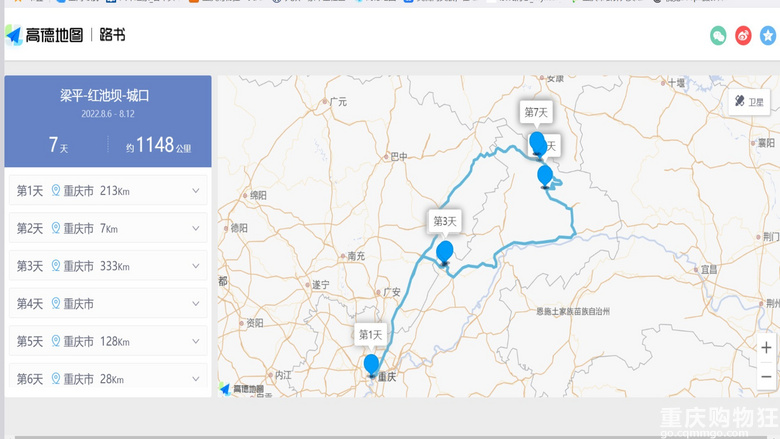
Task: Open the 路书 section in the header
Action: coord(113,35)
